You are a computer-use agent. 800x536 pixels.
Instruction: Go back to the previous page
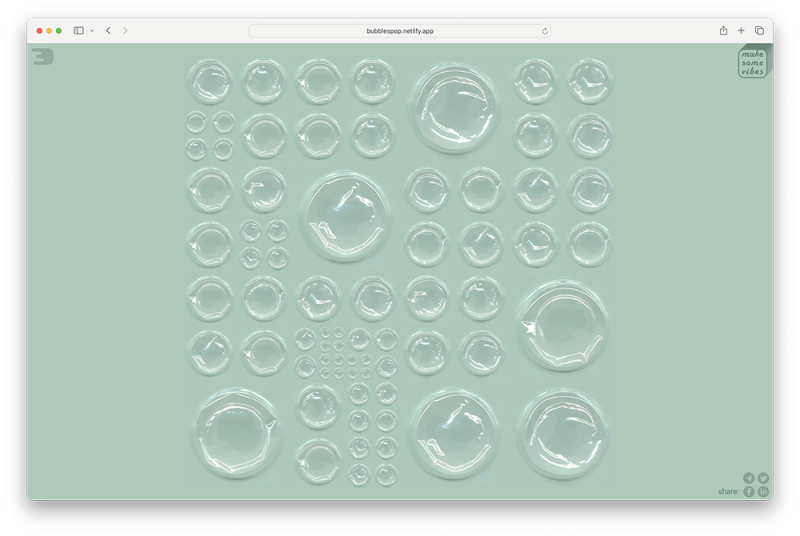pyautogui.click(x=108, y=31)
